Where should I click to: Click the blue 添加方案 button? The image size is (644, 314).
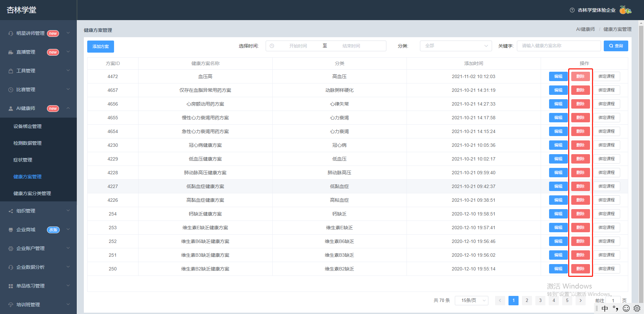pyautogui.click(x=101, y=47)
